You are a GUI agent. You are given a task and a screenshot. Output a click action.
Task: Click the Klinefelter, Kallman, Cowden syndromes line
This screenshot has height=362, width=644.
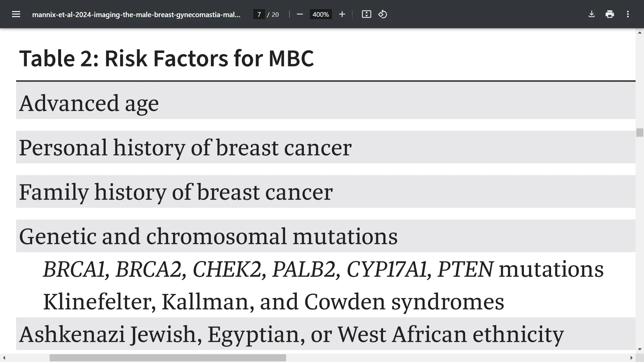pyautogui.click(x=273, y=302)
